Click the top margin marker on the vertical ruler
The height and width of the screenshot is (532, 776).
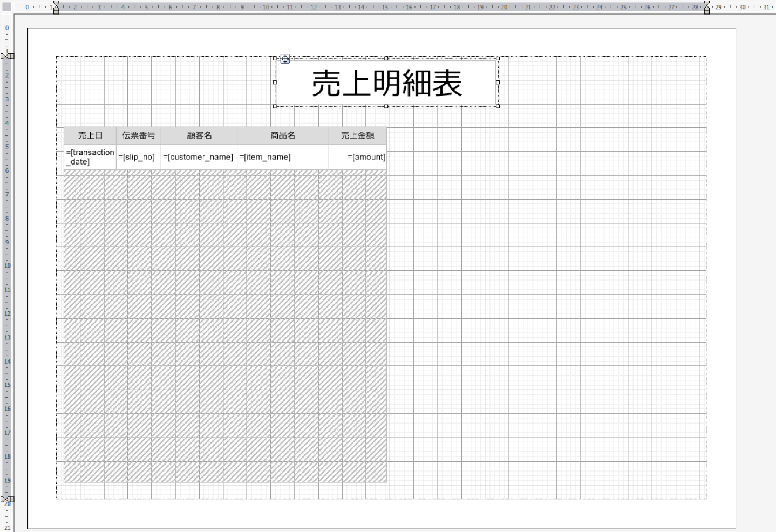pyautogui.click(x=7, y=56)
